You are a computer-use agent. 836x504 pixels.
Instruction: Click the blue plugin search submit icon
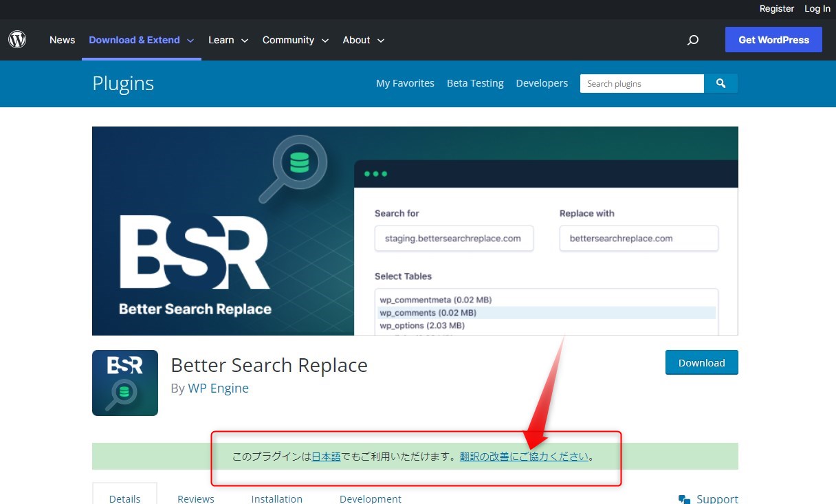[x=720, y=83]
